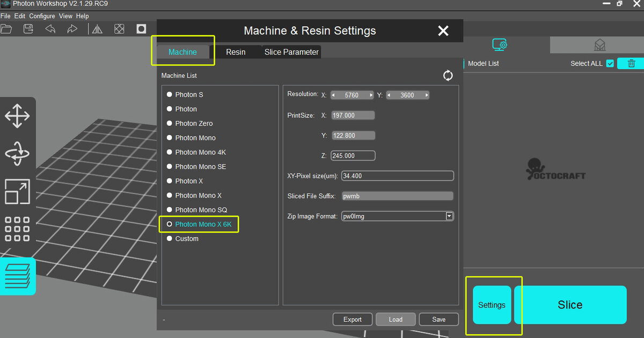This screenshot has height=338, width=644.
Task: Click the PrintSize X input field
Action: (353, 116)
